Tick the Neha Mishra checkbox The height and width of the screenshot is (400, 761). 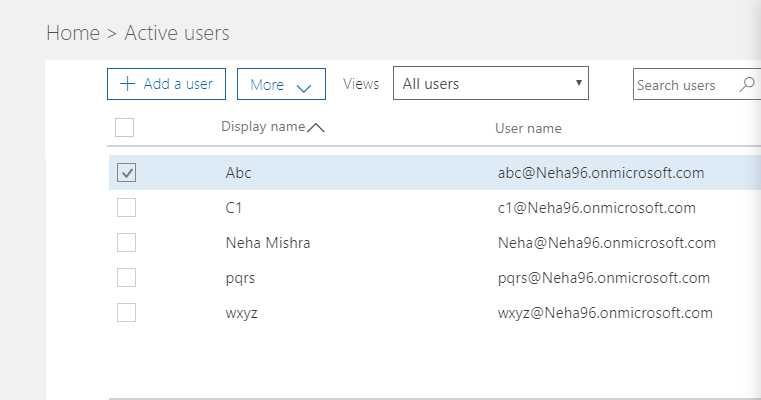[127, 243]
